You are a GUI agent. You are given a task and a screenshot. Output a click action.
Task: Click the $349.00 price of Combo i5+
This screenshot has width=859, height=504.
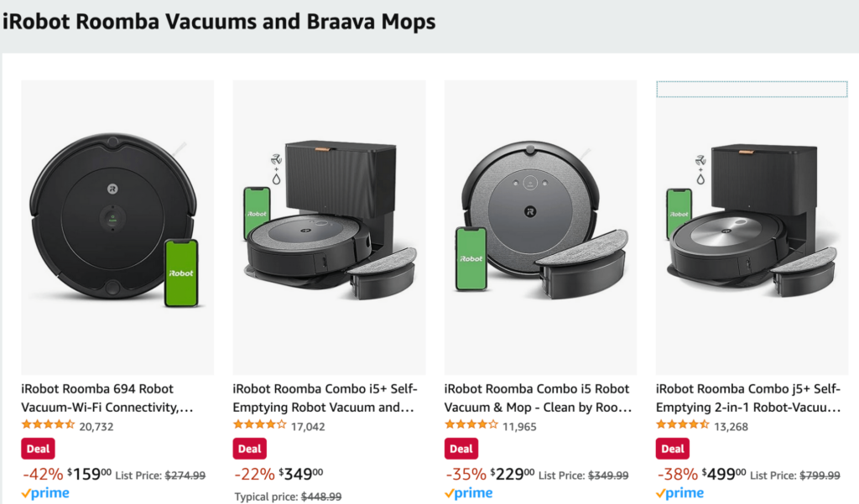[x=301, y=473]
